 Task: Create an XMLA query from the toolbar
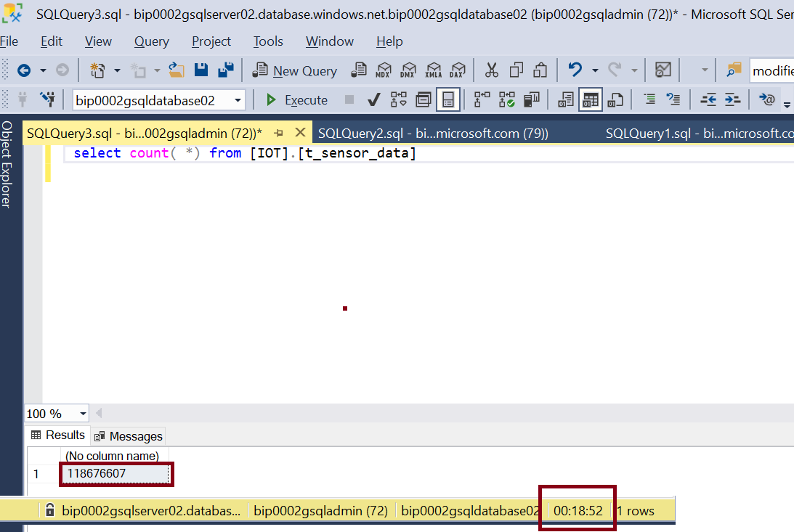434,70
